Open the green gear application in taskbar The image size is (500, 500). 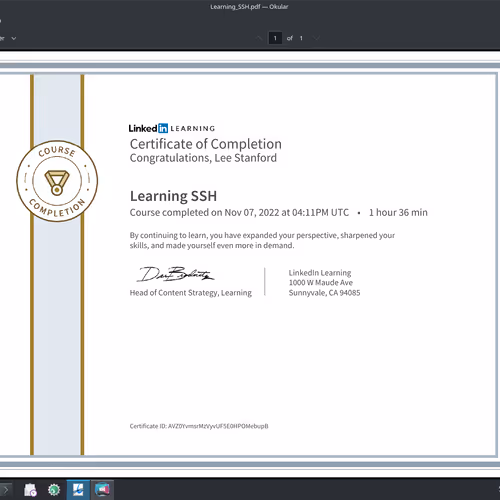click(x=54, y=490)
